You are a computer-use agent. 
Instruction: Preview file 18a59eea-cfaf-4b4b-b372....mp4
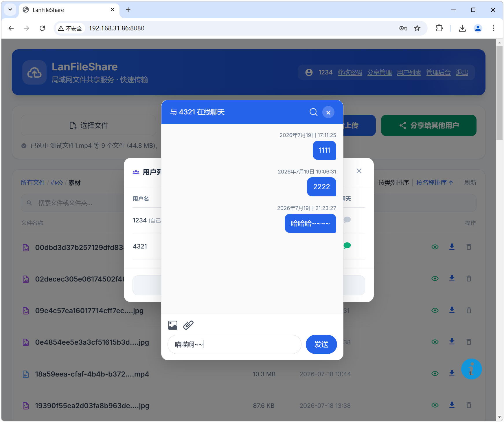click(435, 374)
